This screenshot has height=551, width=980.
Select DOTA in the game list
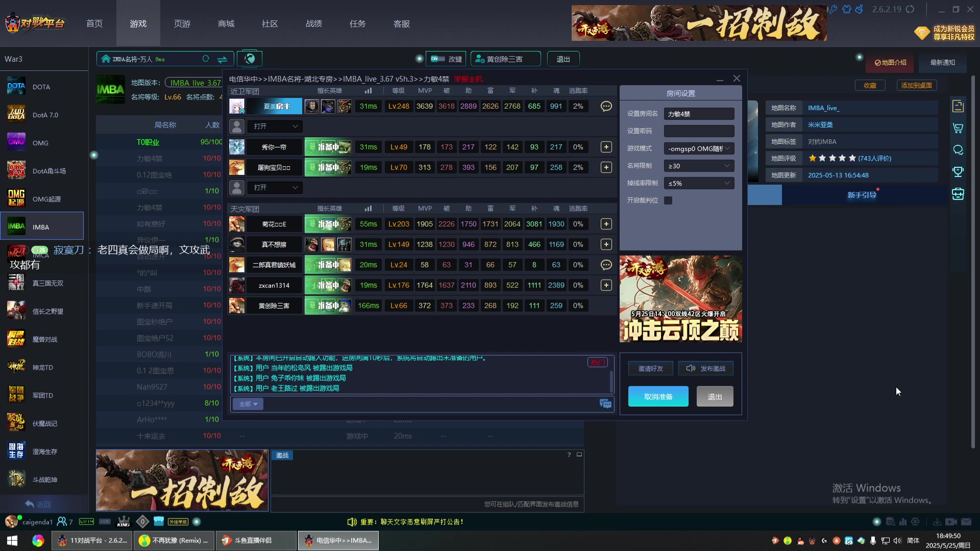point(42,87)
